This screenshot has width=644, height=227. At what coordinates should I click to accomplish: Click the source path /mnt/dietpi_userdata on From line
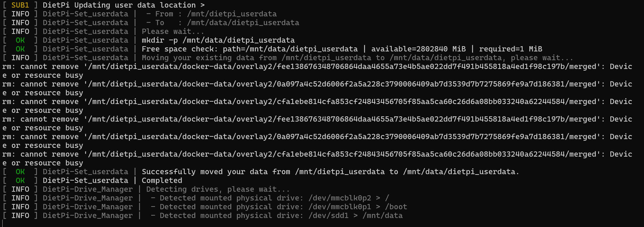point(232,14)
